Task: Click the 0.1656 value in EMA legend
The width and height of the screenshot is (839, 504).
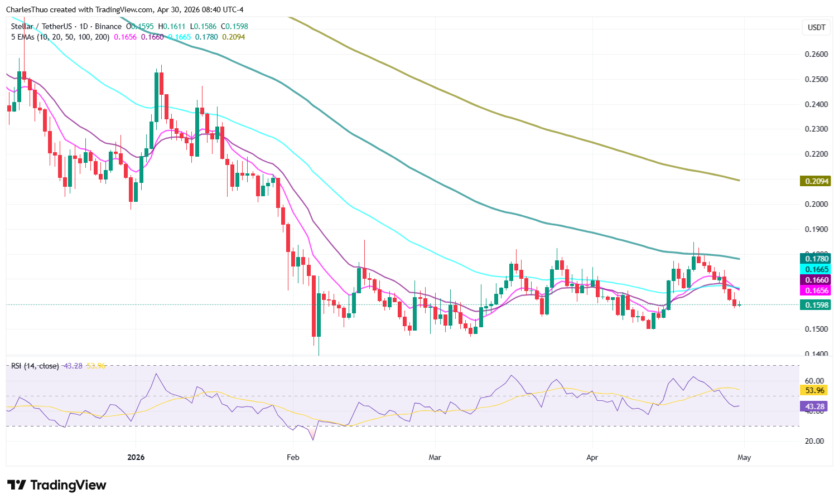Action: [125, 37]
